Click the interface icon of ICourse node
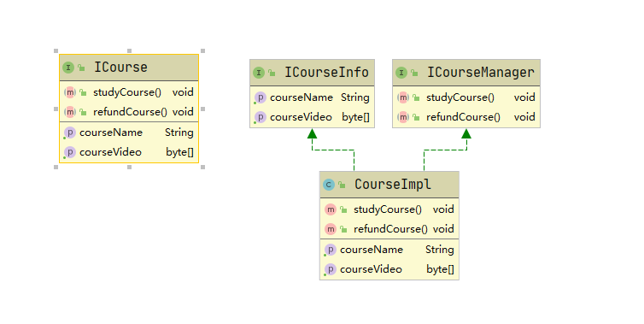Image resolution: width=644 pixels, height=324 pixels. (68, 68)
